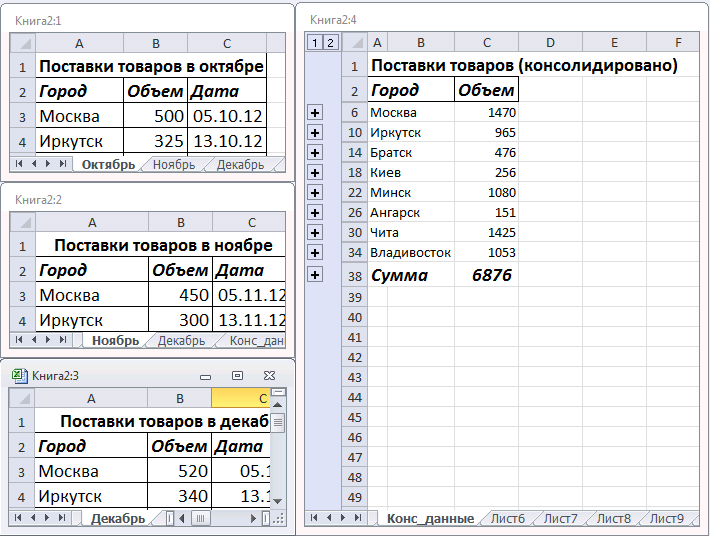Screen dimensions: 710x536
Task: Expand the Братск outline group
Action: point(315,153)
